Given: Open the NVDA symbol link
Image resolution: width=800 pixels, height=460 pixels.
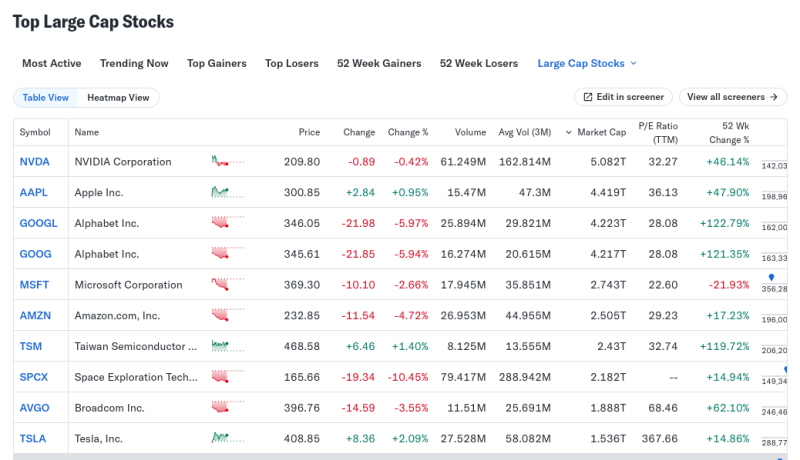Looking at the screenshot, I should coord(35,162).
